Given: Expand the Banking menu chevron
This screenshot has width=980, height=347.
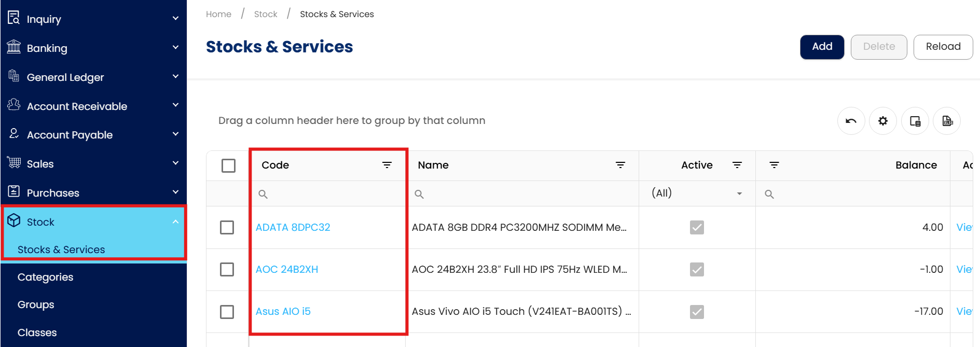Looking at the screenshot, I should [x=175, y=47].
